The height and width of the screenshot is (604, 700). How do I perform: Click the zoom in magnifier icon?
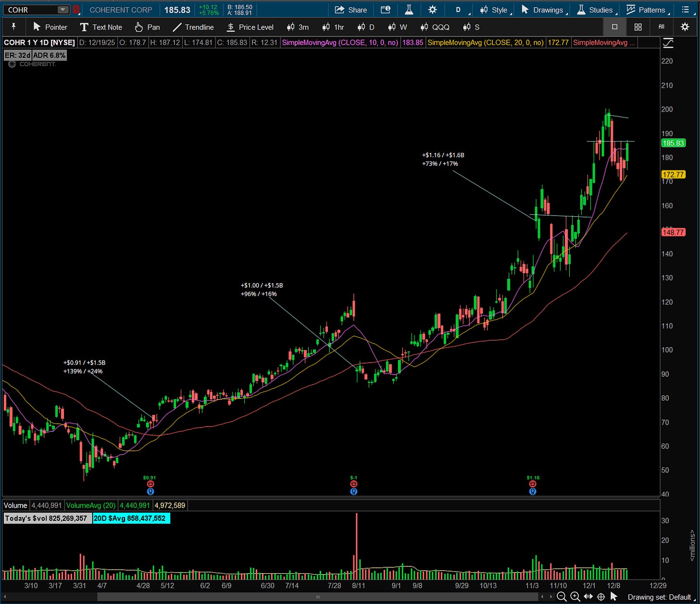[575, 597]
